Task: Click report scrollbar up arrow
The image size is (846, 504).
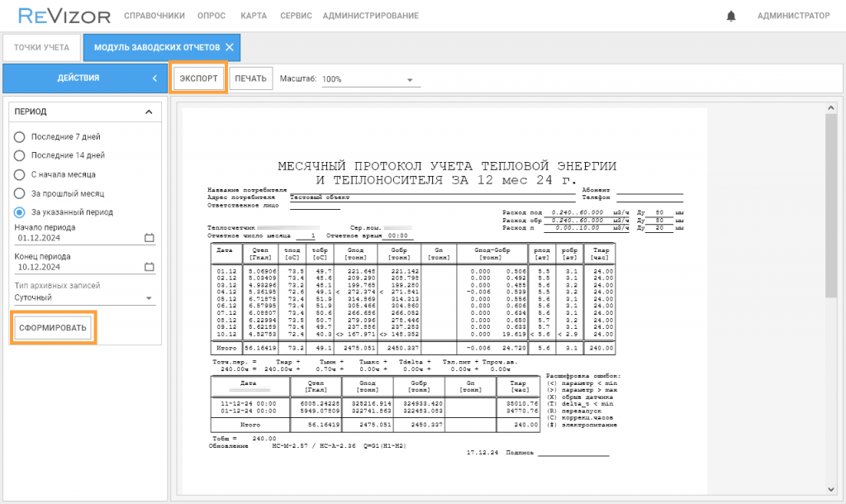Action: point(831,108)
